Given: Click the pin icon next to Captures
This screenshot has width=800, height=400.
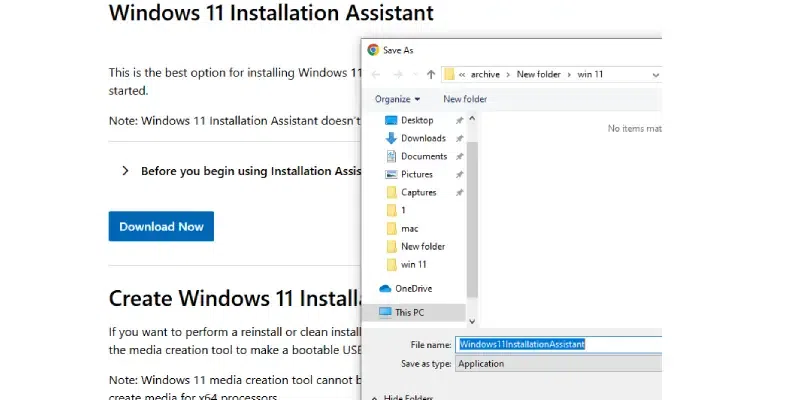Looking at the screenshot, I should [459, 192].
